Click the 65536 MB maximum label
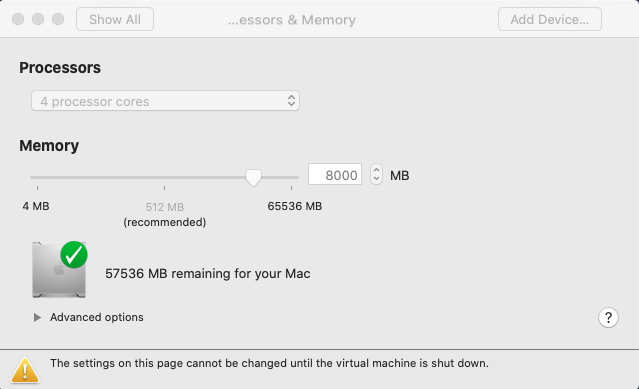 pyautogui.click(x=295, y=206)
